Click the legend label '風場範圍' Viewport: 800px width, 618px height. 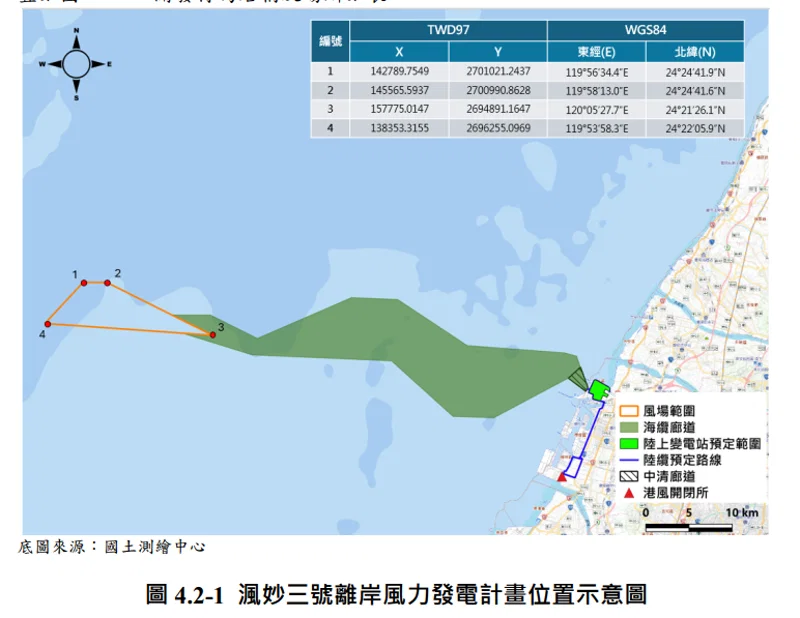pyautogui.click(x=669, y=411)
